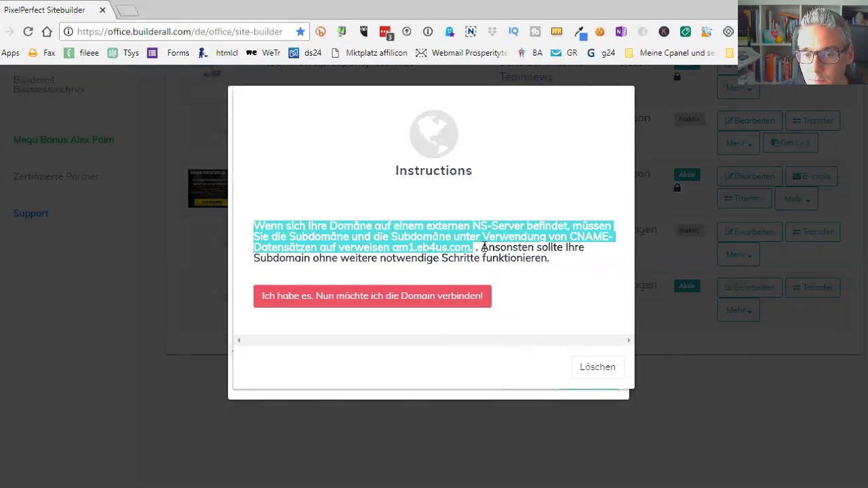
Task: Open the Dropbox extension icon
Action: pyautogui.click(x=492, y=31)
